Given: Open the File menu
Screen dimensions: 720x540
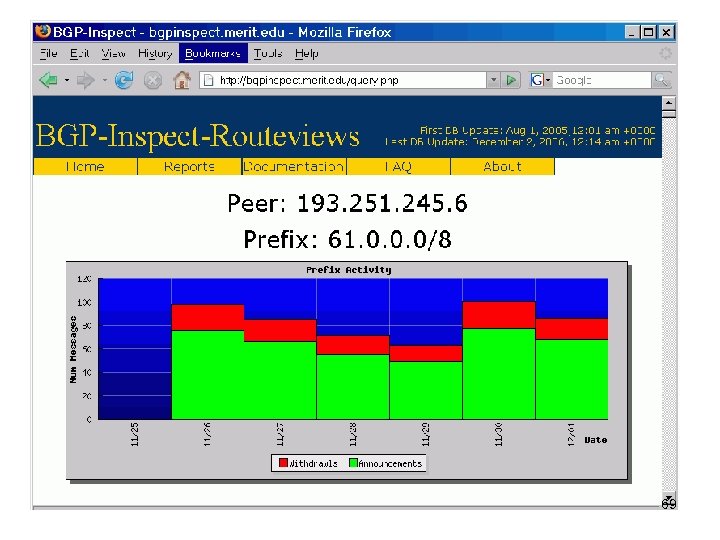Looking at the screenshot, I should [x=49, y=54].
